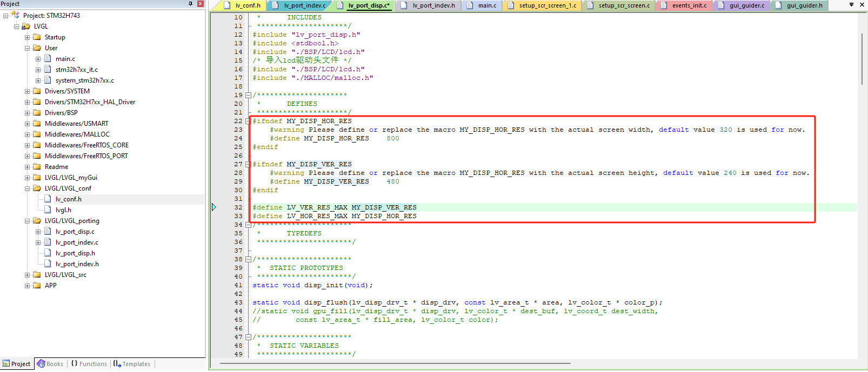Expand the LVGL/LVGL_myGui group
This screenshot has width=868, height=372.
[x=27, y=178]
